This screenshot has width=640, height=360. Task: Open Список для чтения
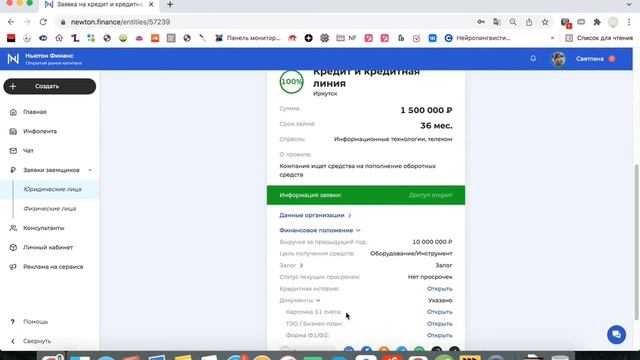coord(599,38)
